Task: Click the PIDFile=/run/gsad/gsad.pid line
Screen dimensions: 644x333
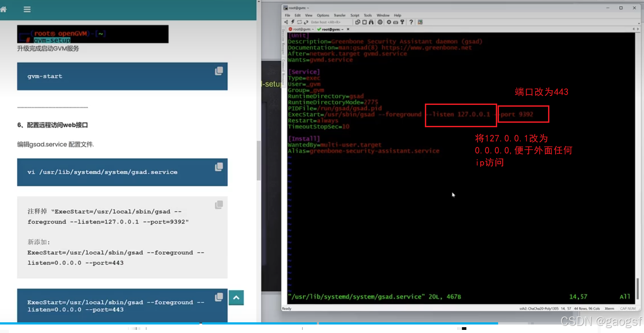Action: point(335,108)
